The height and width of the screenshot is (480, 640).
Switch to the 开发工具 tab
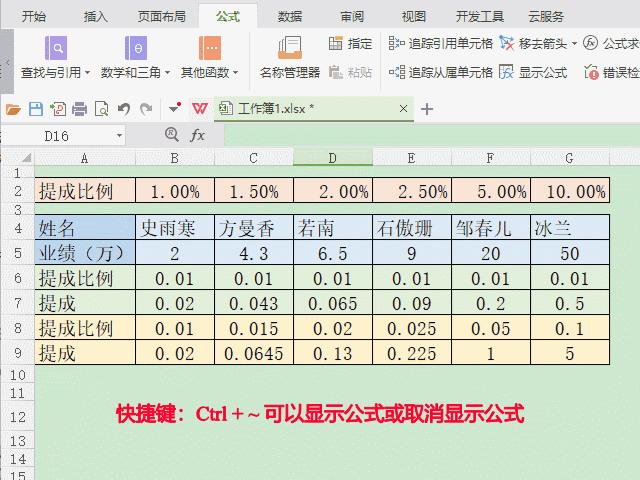point(480,16)
